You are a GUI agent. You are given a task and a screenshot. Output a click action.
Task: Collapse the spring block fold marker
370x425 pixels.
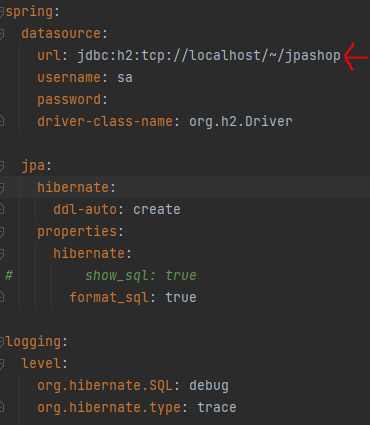[x=2, y=12]
